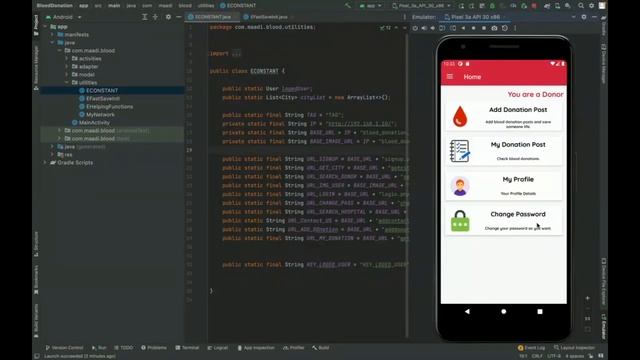Select EHelpingFunctions in project tree
Viewport: 640px width, 360px height.
click(109, 107)
